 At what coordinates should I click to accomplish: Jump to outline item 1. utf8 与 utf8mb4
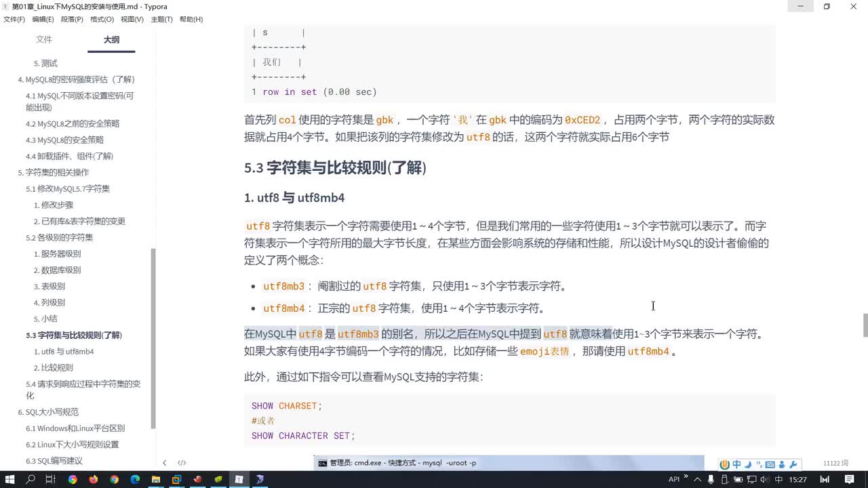coord(64,352)
